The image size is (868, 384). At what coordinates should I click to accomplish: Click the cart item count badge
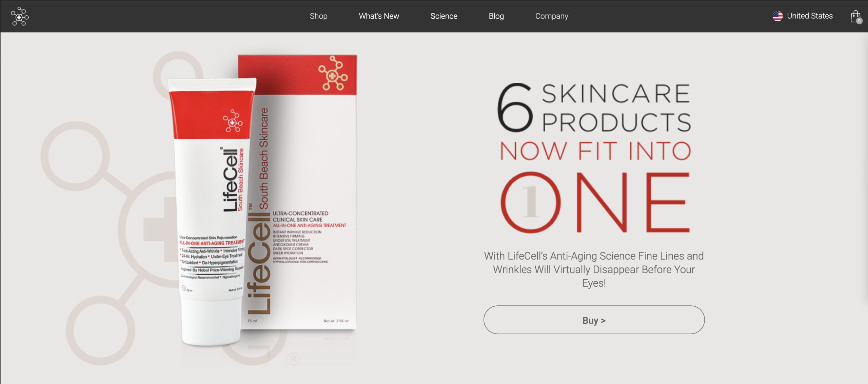(859, 21)
